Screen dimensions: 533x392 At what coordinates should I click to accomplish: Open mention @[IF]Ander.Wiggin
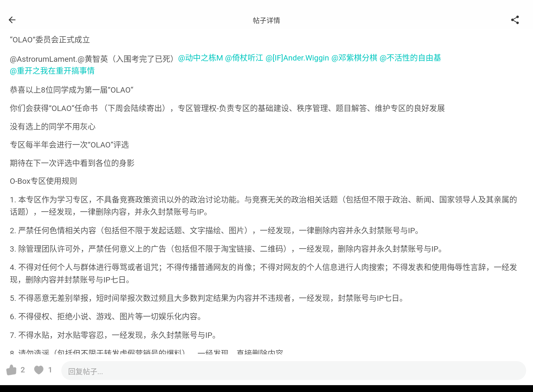click(x=297, y=58)
